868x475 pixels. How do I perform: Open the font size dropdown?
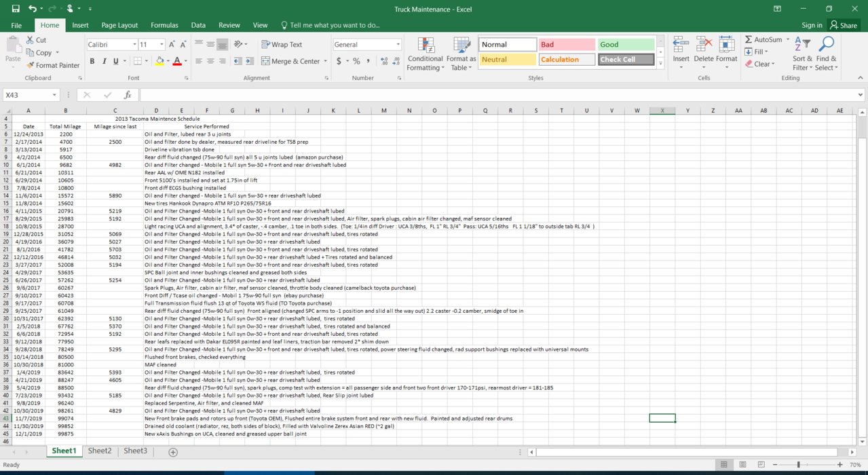tap(162, 44)
